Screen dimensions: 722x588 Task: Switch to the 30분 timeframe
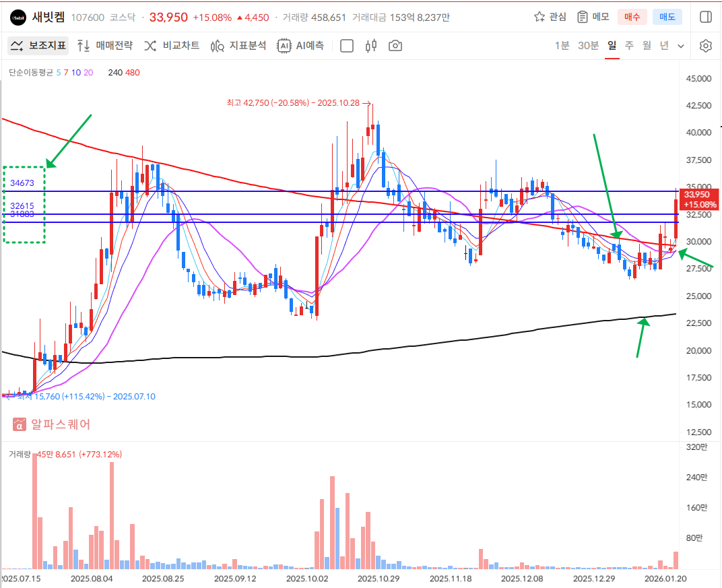coord(588,46)
